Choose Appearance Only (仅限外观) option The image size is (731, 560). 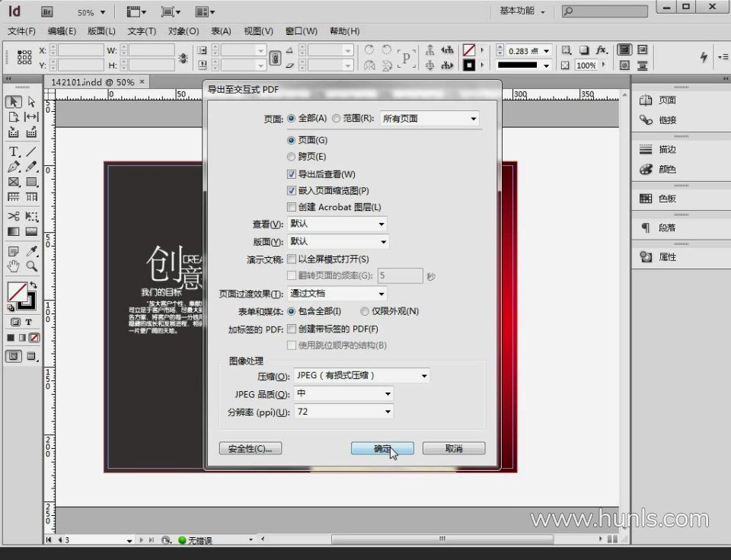(x=365, y=311)
